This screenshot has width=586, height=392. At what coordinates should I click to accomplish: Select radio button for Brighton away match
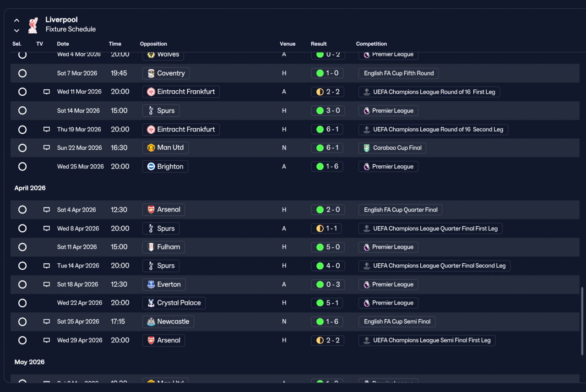pyautogui.click(x=22, y=167)
